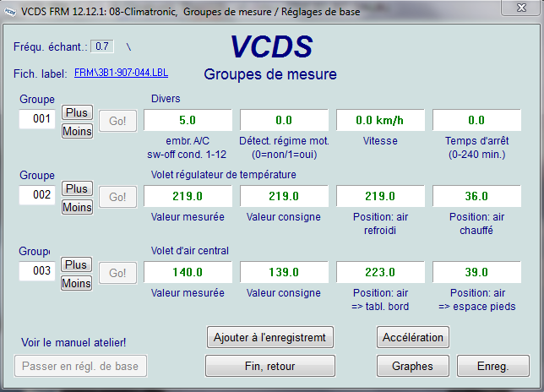Select group 002 Valeur consigne 219.0

pos(284,196)
